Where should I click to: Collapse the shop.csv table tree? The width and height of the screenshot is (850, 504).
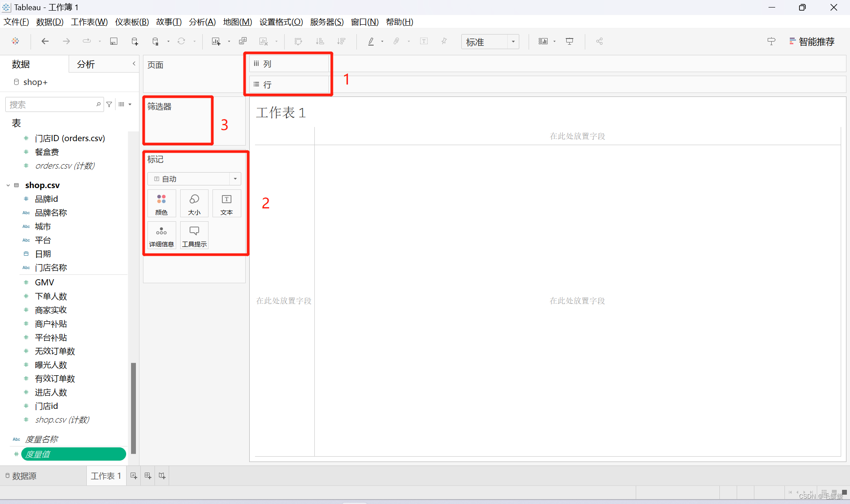[x=8, y=185]
